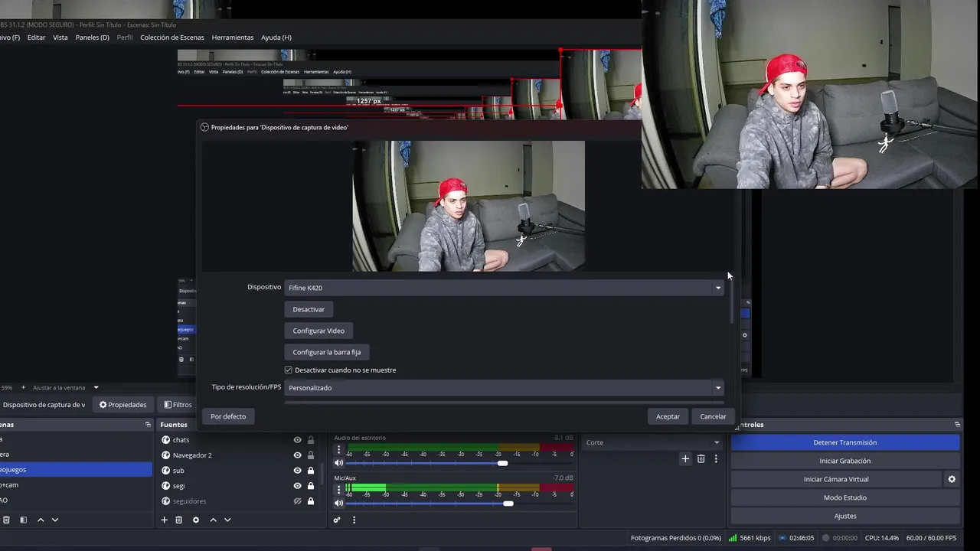Show the seguidores source

[298, 501]
